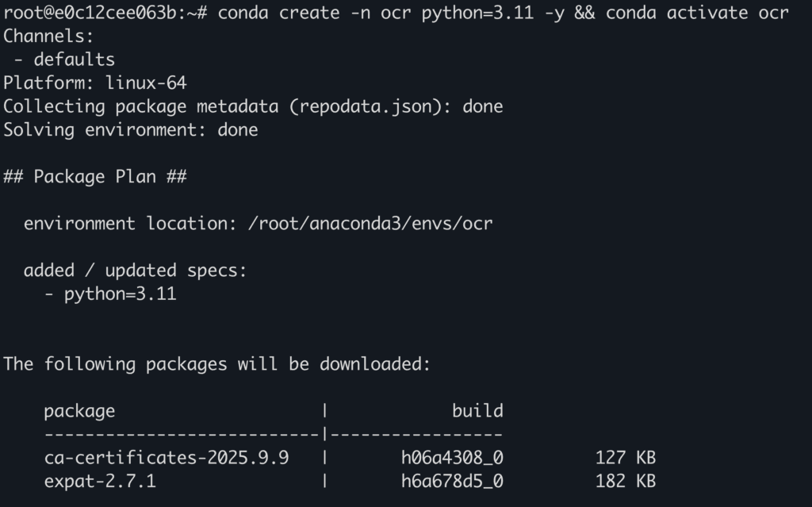Screen dimensions: 812x507
Task: Click the h06a4308_0 build string
Action: pos(452,458)
